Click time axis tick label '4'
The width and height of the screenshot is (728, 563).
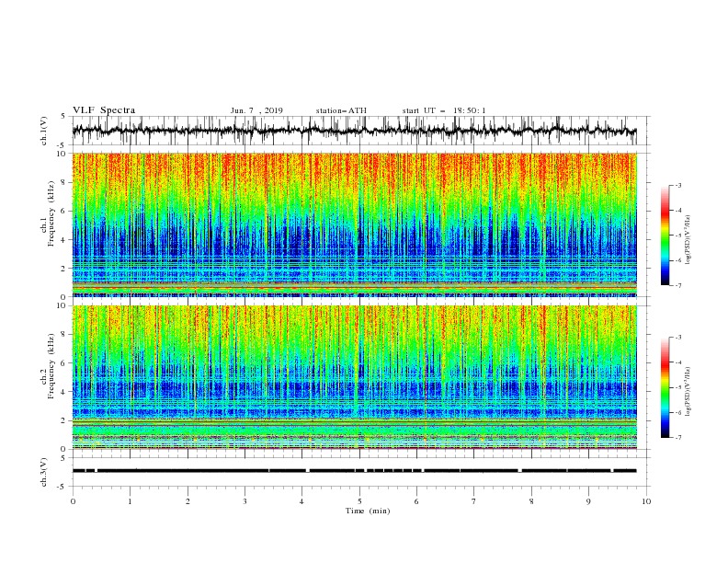302,501
